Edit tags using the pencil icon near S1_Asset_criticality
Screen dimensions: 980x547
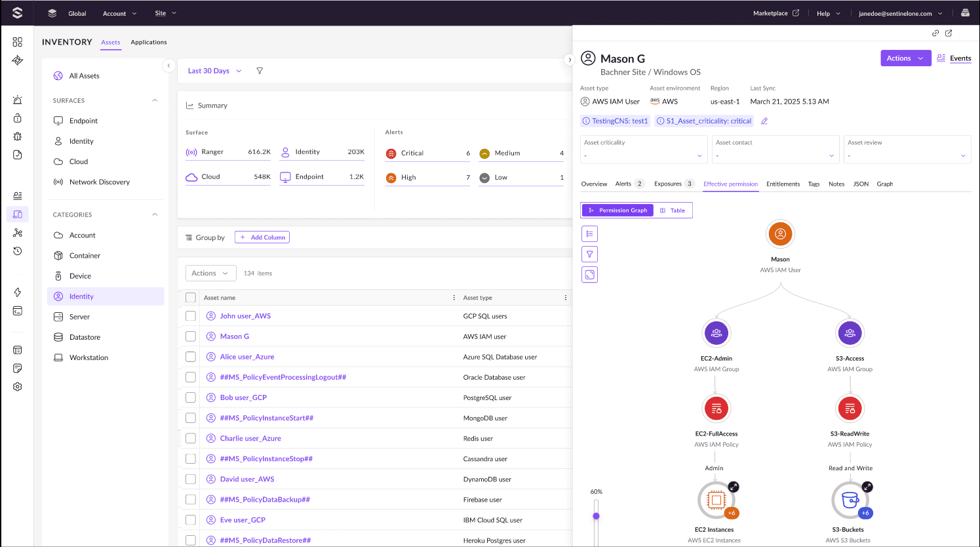pos(764,121)
